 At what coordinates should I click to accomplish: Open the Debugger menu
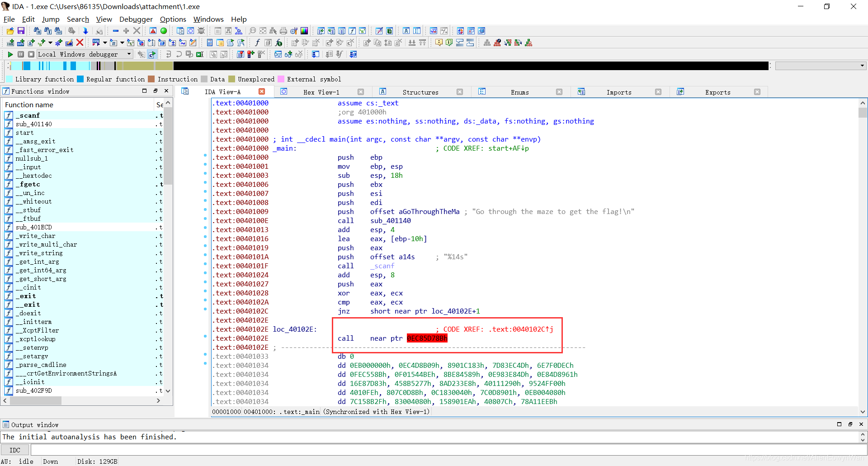point(136,19)
